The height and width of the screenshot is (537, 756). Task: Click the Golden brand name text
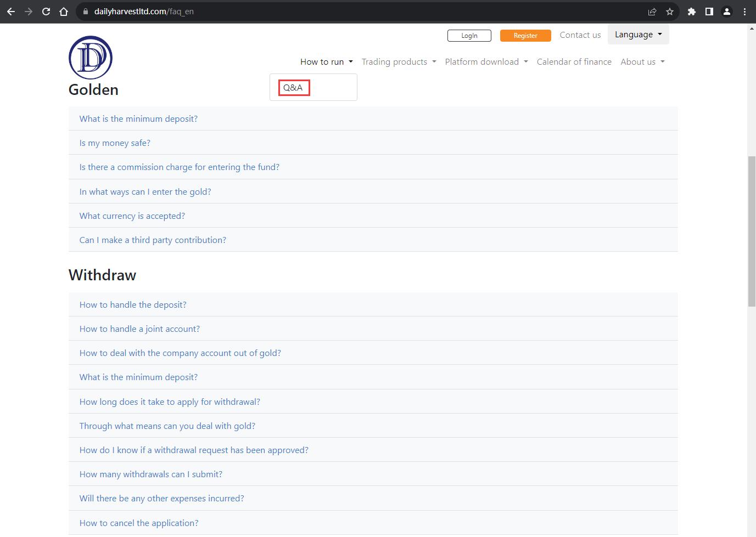pyautogui.click(x=93, y=89)
